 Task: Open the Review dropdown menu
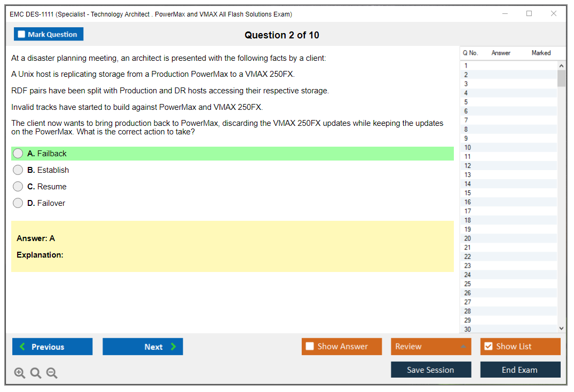coord(431,347)
